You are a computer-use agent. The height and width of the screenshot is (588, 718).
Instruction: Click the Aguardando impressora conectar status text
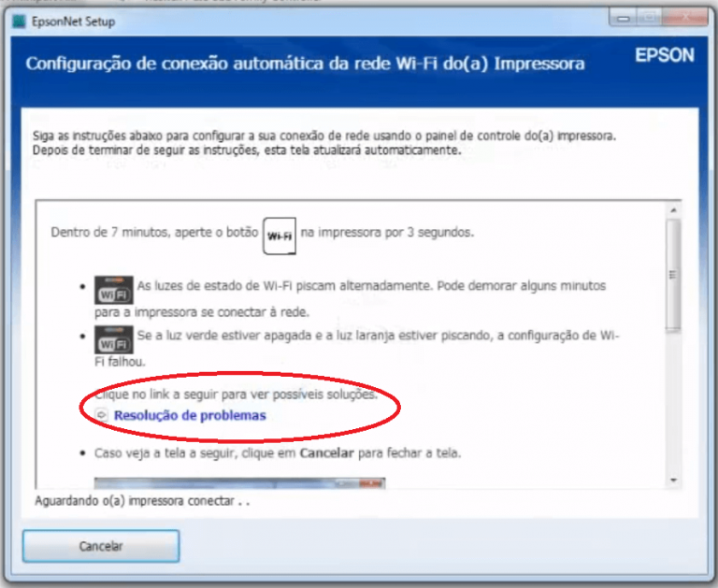pyautogui.click(x=142, y=501)
